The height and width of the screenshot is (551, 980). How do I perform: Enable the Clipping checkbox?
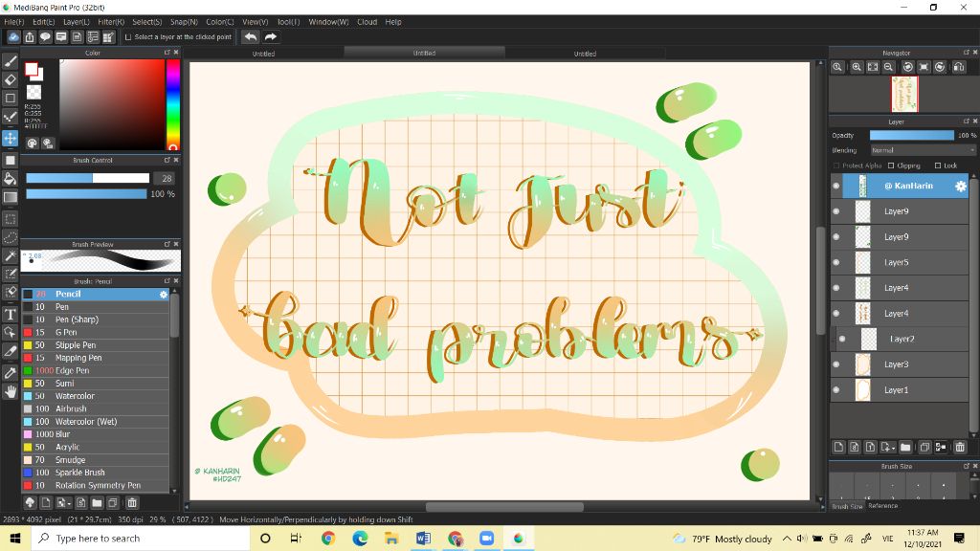[891, 165]
